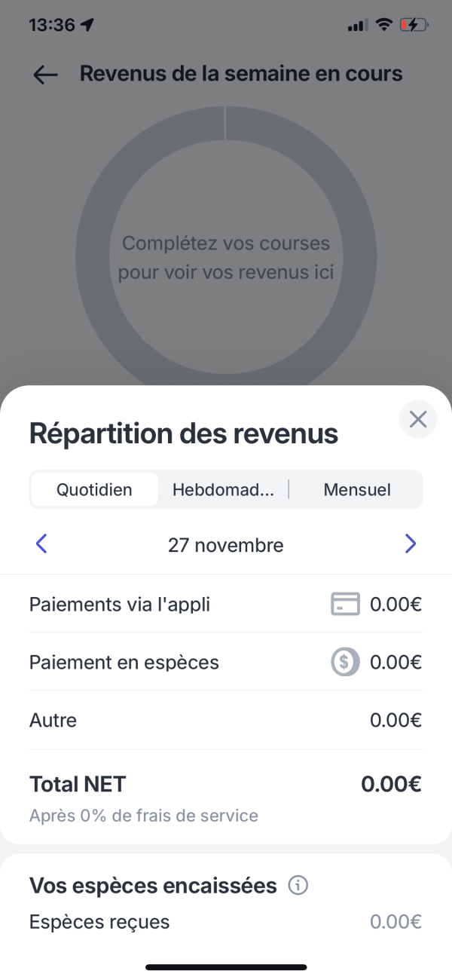This screenshot has height=980, width=452.
Task: Tap the Wi-Fi icon in status bar
Action: [x=384, y=25]
